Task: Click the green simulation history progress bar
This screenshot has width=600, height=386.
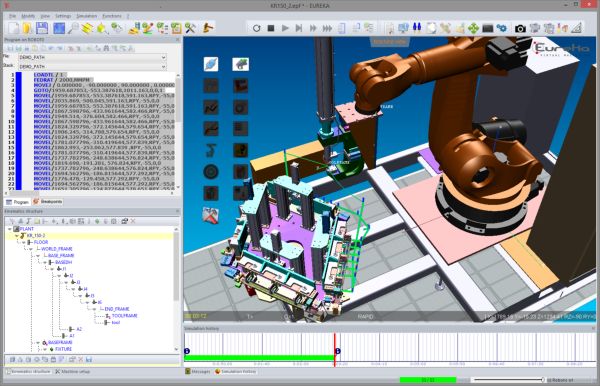Action: point(259,358)
